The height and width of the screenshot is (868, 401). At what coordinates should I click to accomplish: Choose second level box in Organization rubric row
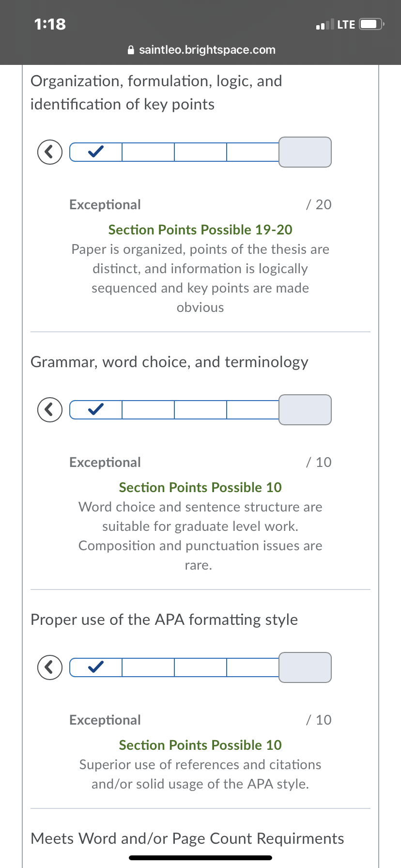point(148,152)
